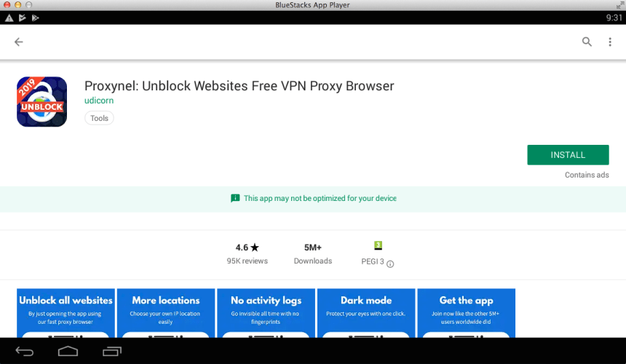Image resolution: width=626 pixels, height=364 pixels.
Task: Select the Tools category chip
Action: tap(99, 118)
